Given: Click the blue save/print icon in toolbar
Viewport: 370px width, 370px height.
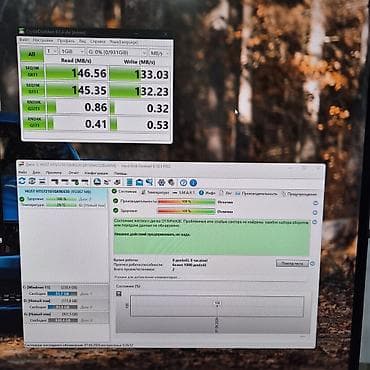Looking at the screenshot, I should (139, 182).
